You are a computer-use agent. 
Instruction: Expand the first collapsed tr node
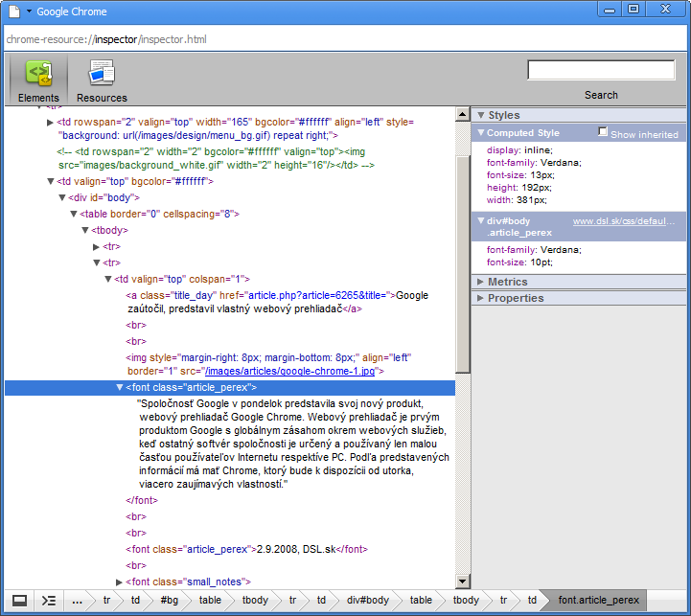(x=96, y=247)
